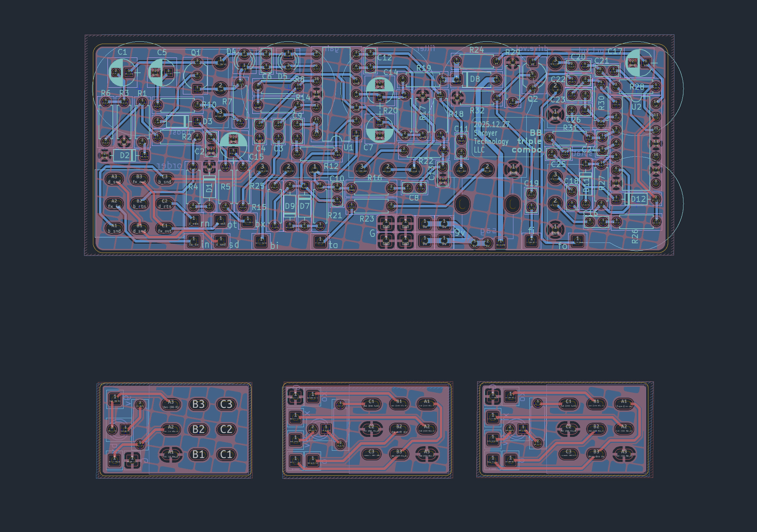The width and height of the screenshot is (757, 532).
Task: Select the R18 resistor label
Action: click(x=456, y=114)
